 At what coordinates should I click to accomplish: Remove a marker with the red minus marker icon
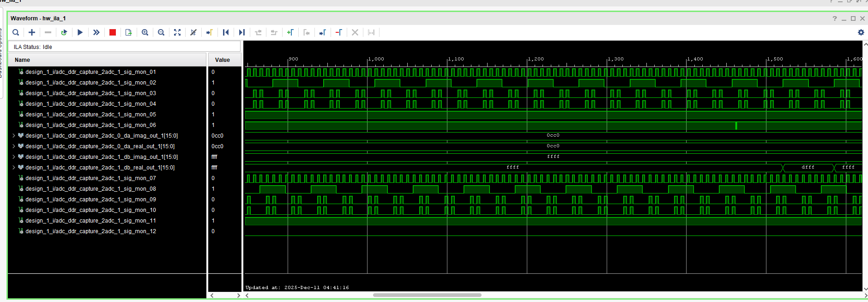339,32
